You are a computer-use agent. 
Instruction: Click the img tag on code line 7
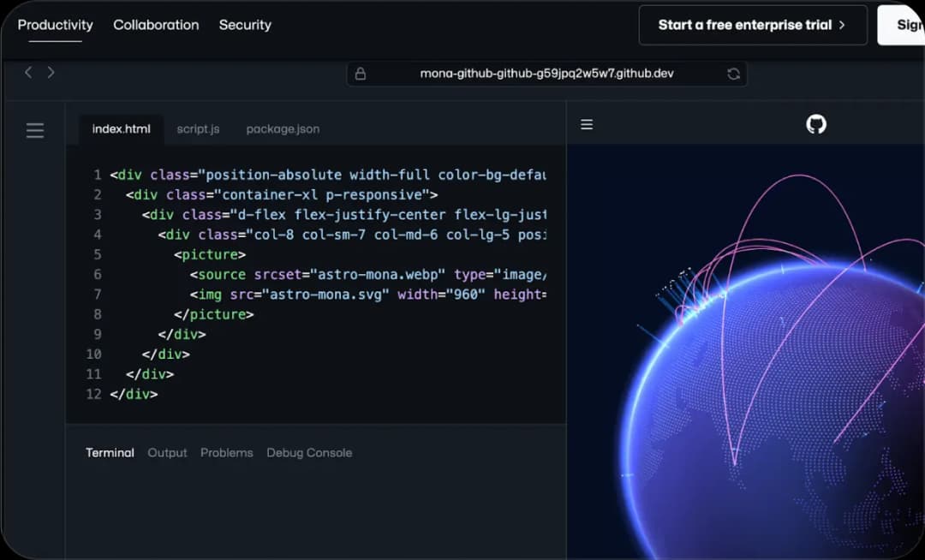(x=210, y=295)
